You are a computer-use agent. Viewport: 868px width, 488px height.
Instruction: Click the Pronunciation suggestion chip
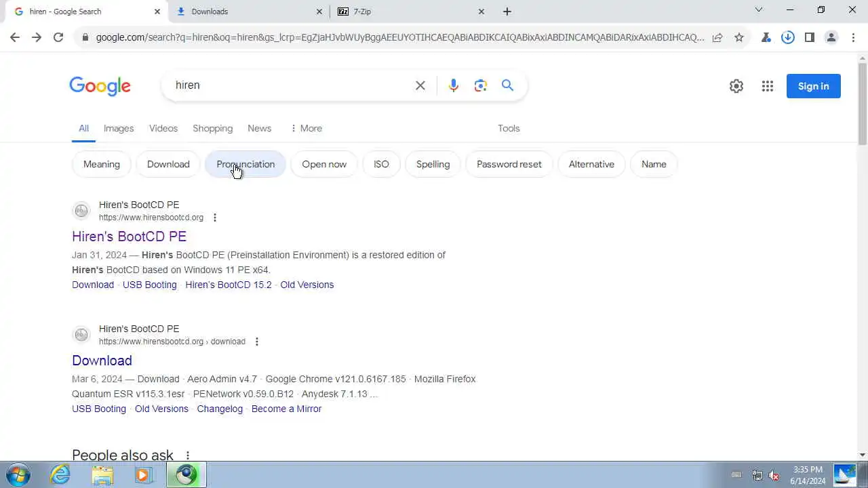click(x=245, y=164)
